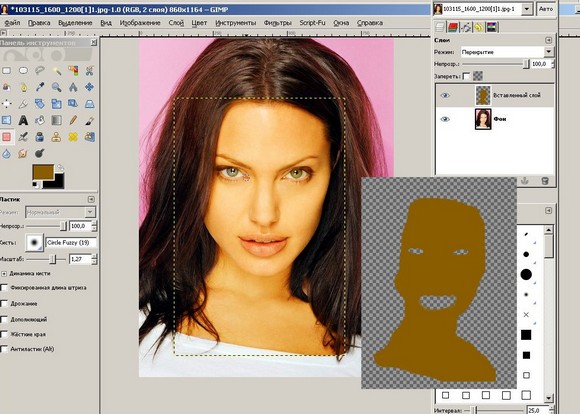Select the Move tool
The width and height of the screenshot is (580, 414).
(x=90, y=87)
